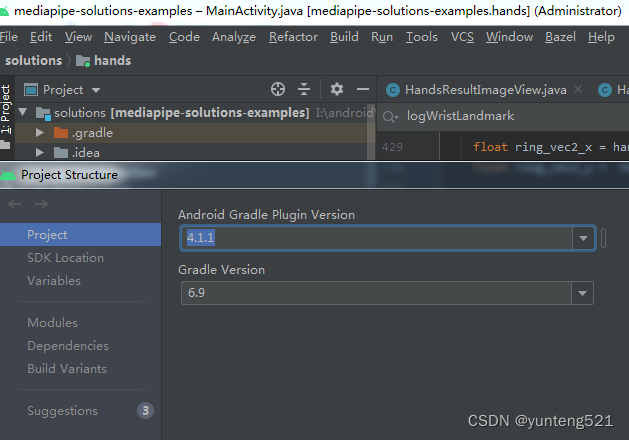Image resolution: width=629 pixels, height=440 pixels.
Task: Click the .idea folder icon
Action: coord(61,152)
